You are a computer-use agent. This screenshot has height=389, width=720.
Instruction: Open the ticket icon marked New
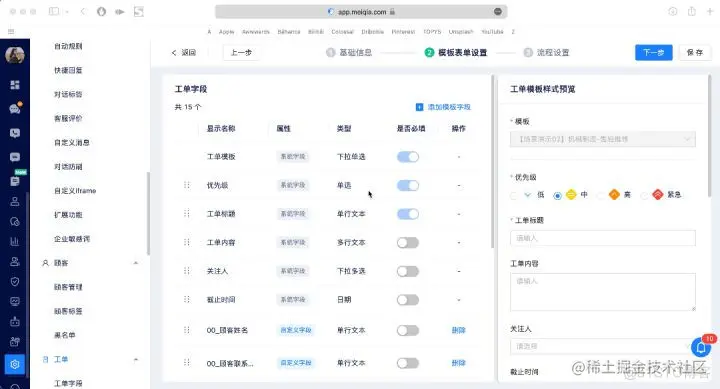click(15, 180)
